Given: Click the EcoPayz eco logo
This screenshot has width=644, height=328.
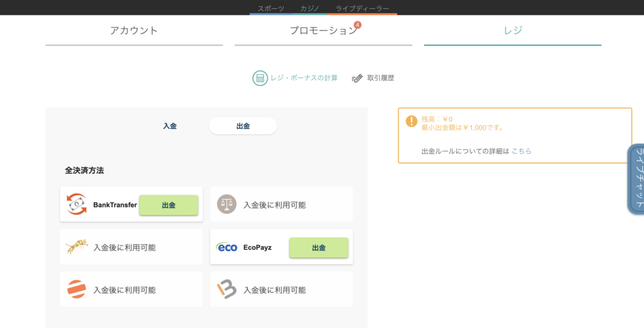Looking at the screenshot, I should click(226, 247).
